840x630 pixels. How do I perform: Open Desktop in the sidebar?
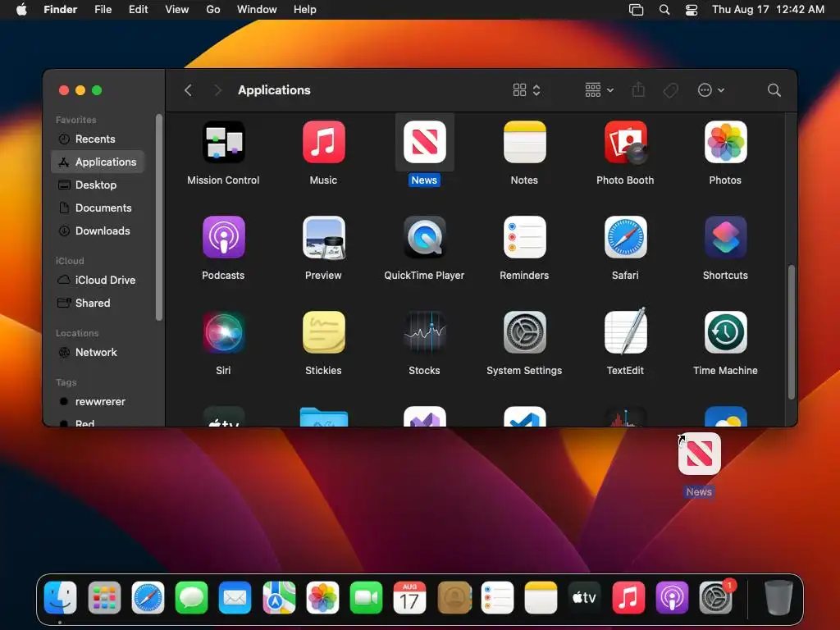pyautogui.click(x=98, y=185)
